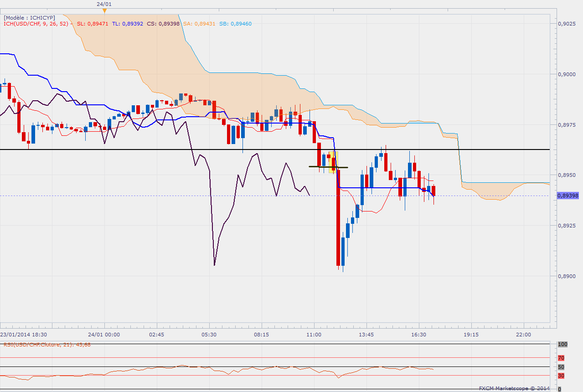Click the SL: 0,89471 value
The image size is (583, 392).
(x=93, y=24)
